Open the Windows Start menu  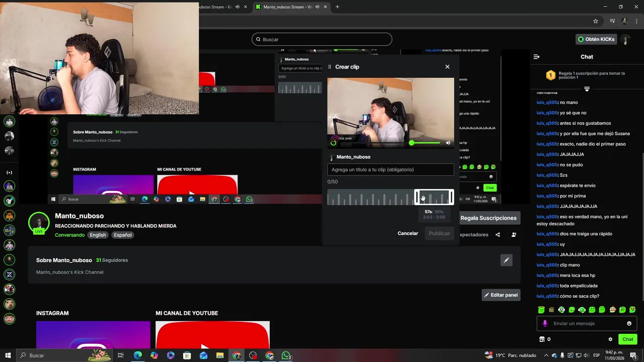click(8, 355)
